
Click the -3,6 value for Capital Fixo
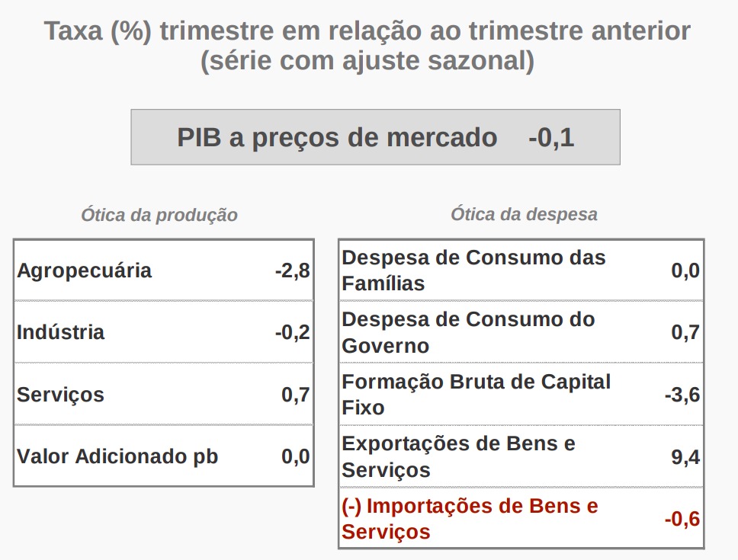tap(682, 395)
